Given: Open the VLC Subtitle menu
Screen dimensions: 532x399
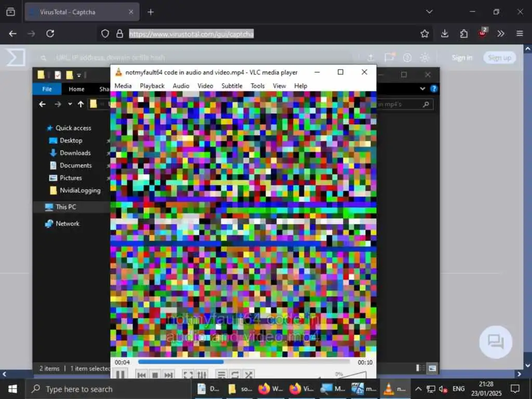Looking at the screenshot, I should pyautogui.click(x=232, y=86).
